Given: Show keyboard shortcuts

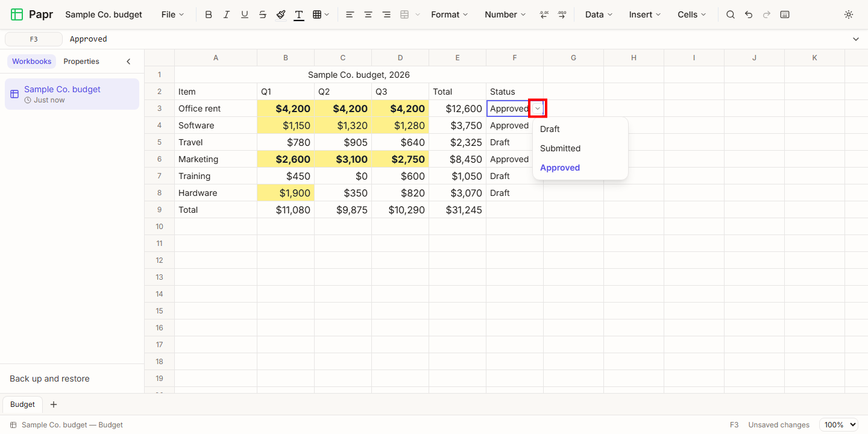Looking at the screenshot, I should click(x=785, y=14).
